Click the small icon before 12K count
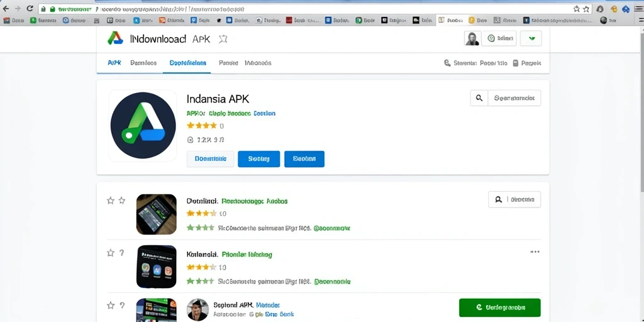The height and width of the screenshot is (322, 644). click(x=190, y=140)
